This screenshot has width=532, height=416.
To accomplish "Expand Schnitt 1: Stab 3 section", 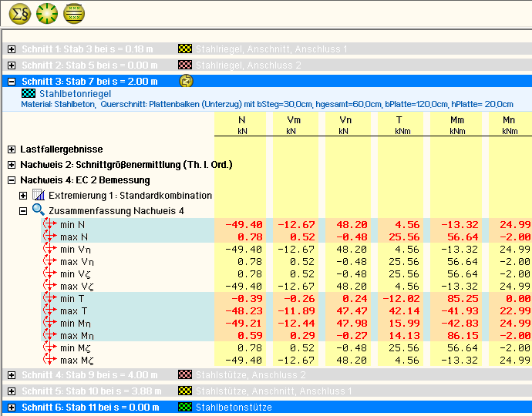I will 12,49.
